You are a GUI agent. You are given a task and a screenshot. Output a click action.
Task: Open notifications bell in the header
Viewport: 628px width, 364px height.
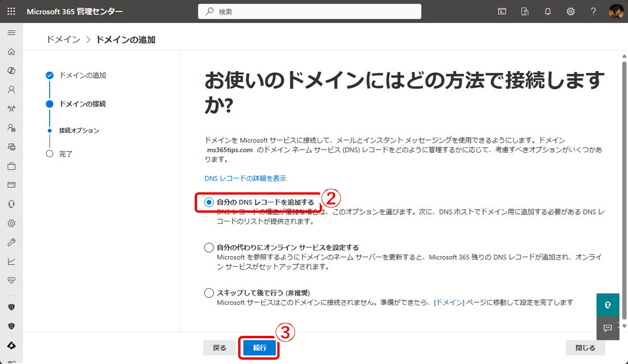coord(548,12)
